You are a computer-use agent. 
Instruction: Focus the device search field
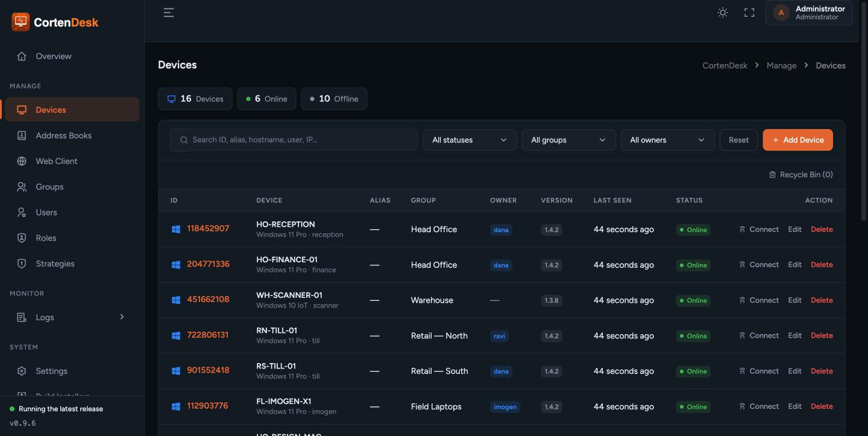click(294, 140)
